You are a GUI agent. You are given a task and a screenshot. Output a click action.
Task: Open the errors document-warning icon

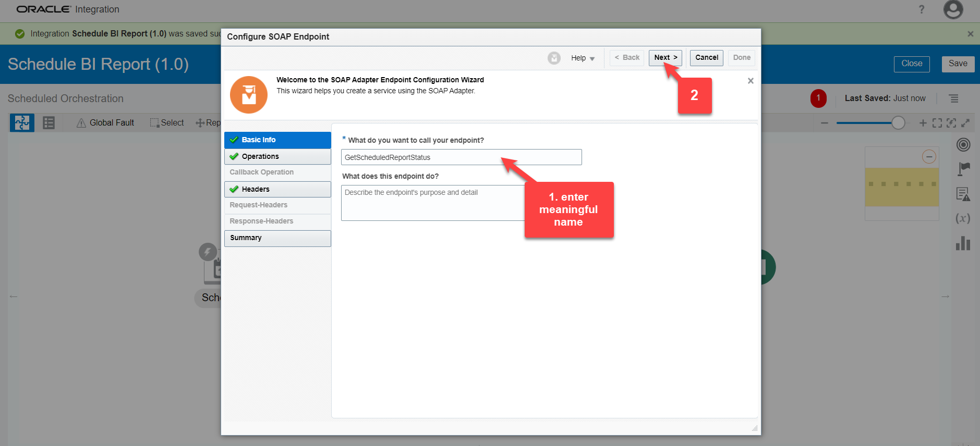point(963,194)
